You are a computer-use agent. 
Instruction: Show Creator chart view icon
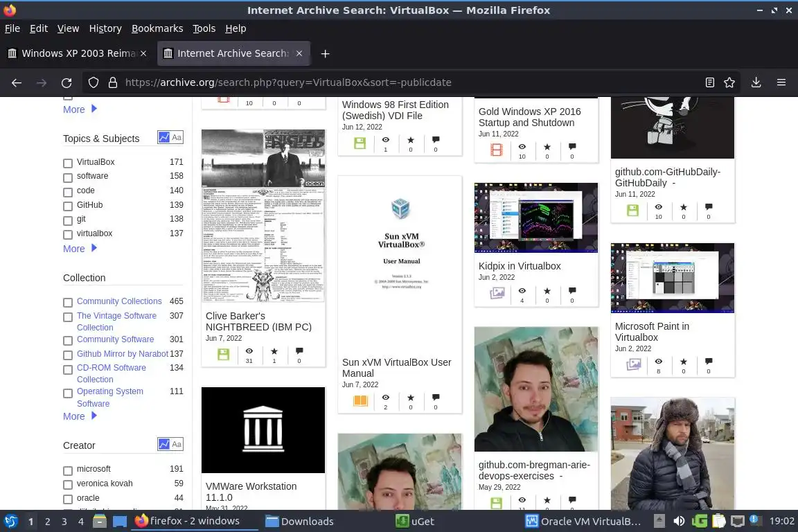point(163,444)
